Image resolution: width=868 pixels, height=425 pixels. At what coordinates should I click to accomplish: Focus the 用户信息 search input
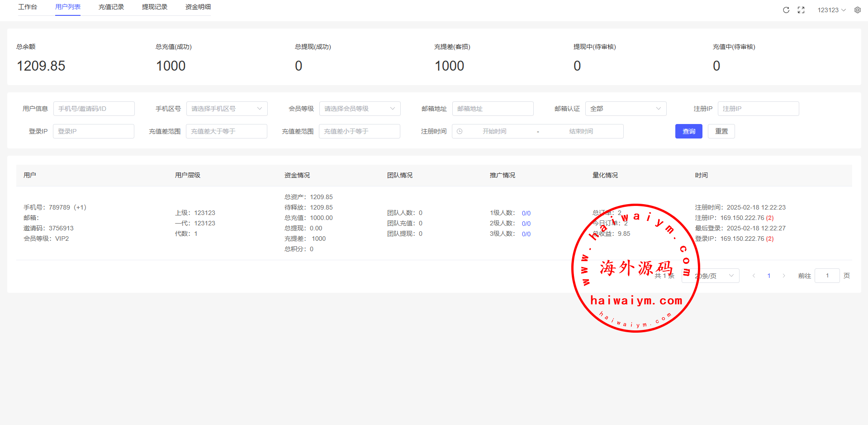coord(94,109)
